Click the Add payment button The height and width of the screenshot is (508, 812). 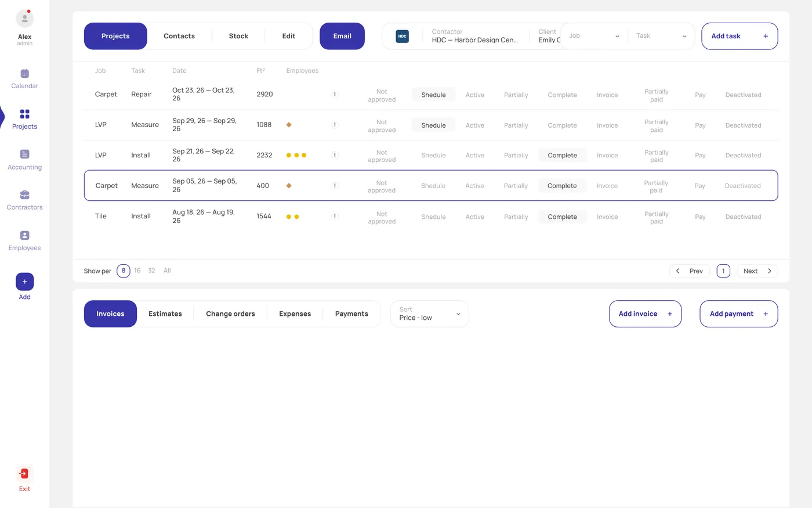(739, 314)
